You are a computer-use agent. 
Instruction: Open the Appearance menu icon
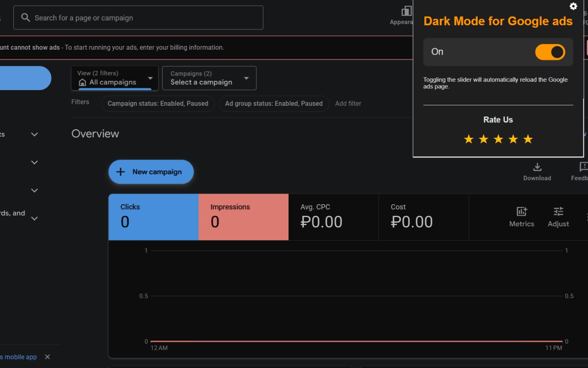click(406, 11)
